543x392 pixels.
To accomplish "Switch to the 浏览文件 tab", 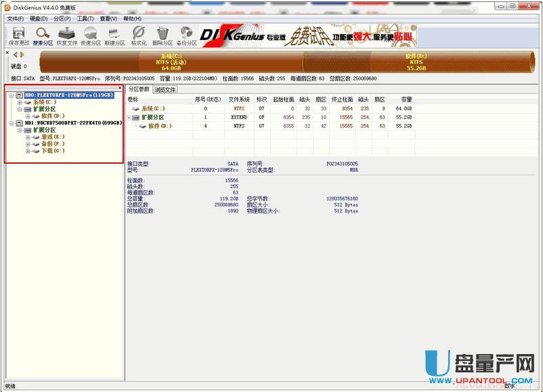I will click(165, 89).
